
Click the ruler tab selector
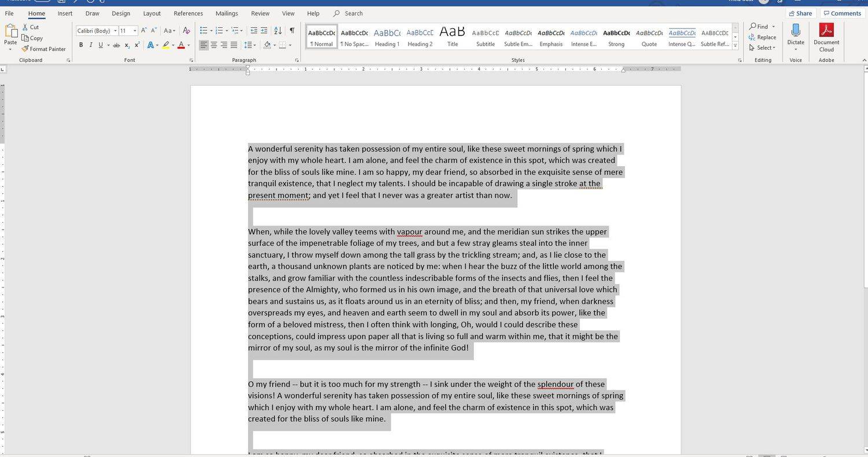coord(3,70)
